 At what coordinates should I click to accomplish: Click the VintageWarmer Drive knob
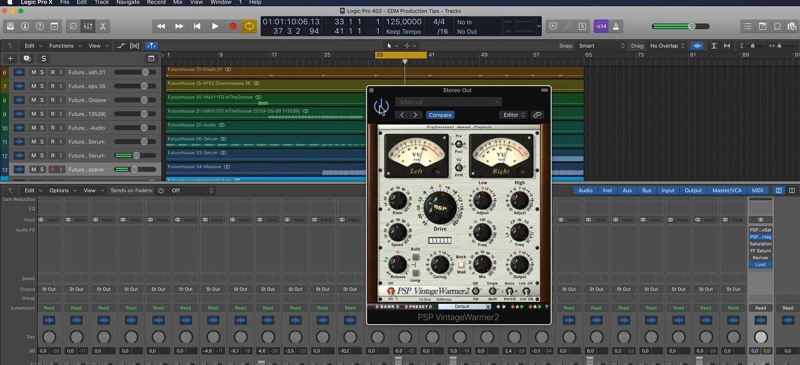click(440, 208)
